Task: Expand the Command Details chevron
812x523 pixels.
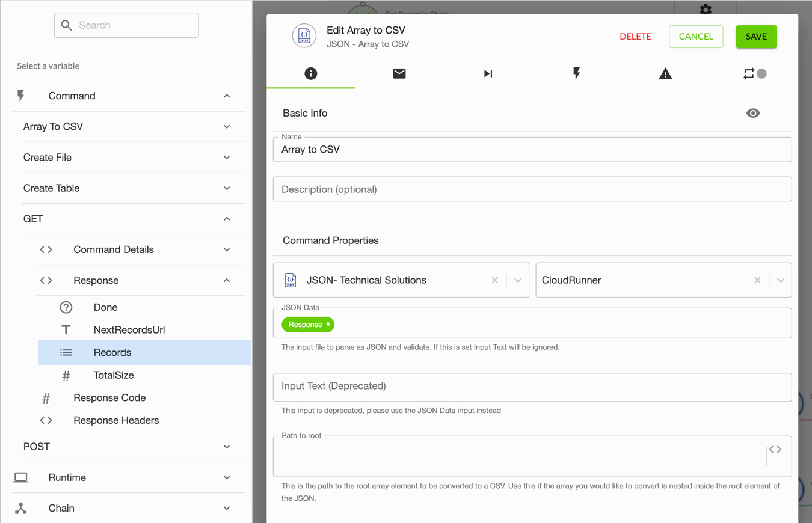Action: coord(227,249)
